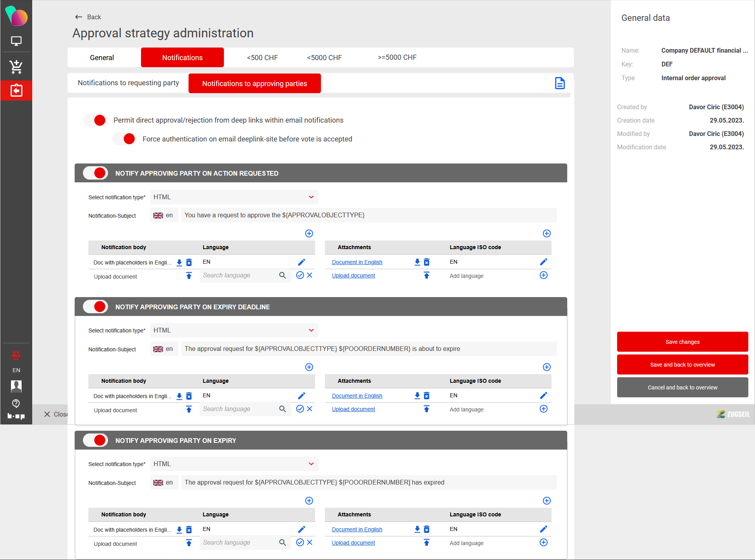Delete Document in English under Expiry Deadline
755x560 pixels.
[x=427, y=396]
